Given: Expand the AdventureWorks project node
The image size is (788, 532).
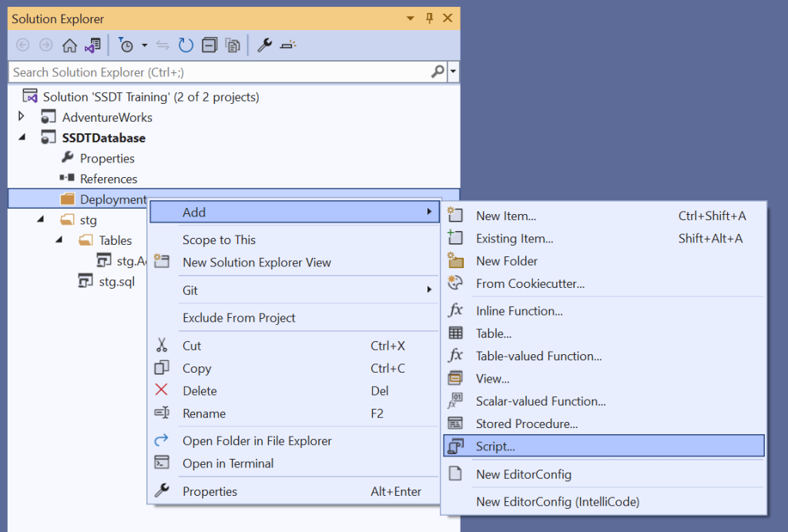Looking at the screenshot, I should tap(22, 117).
